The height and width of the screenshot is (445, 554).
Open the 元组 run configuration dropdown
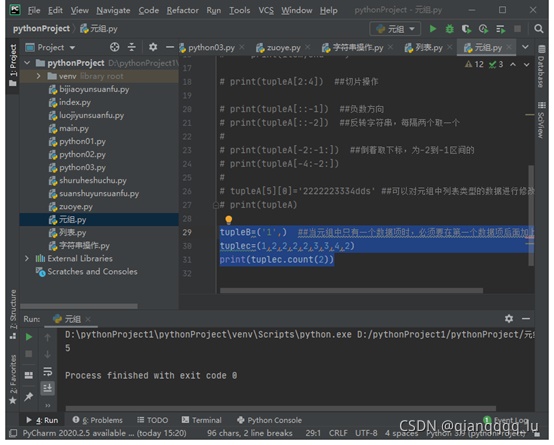tap(395, 29)
